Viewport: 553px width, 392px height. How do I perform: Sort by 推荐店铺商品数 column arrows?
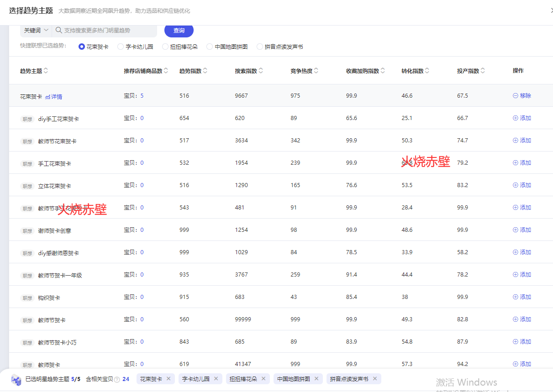[166, 71]
